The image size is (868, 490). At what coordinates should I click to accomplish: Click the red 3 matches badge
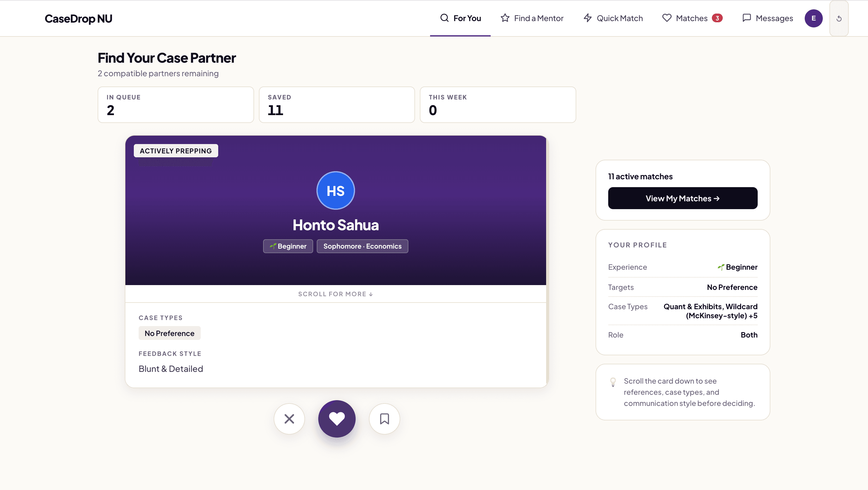click(x=717, y=18)
